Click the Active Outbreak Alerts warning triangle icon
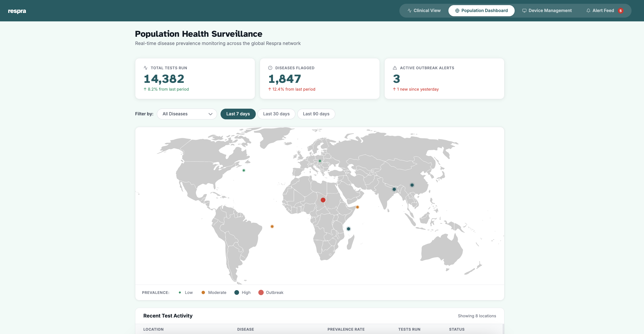 pos(395,68)
